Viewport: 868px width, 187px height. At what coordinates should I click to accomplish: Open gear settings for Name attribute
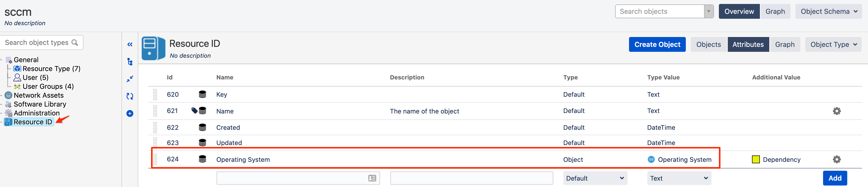point(837,111)
